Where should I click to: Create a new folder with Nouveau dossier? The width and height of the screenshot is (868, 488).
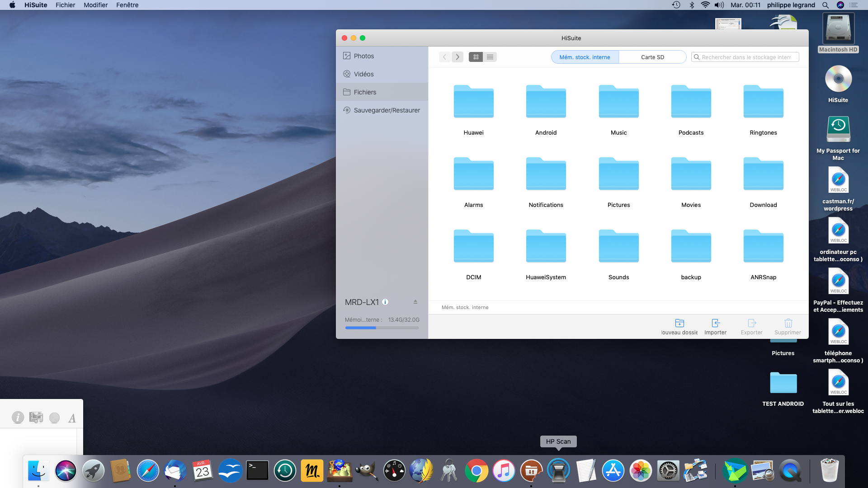coord(679,327)
